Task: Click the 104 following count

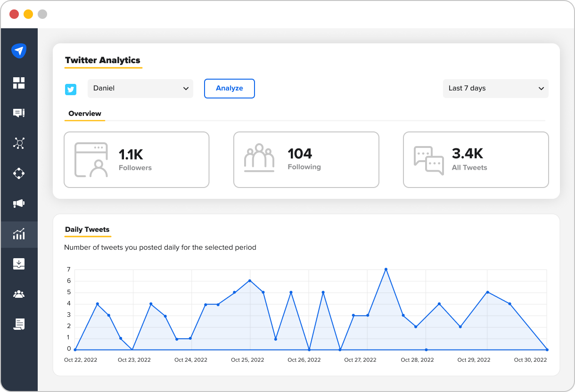Action: 300,154
